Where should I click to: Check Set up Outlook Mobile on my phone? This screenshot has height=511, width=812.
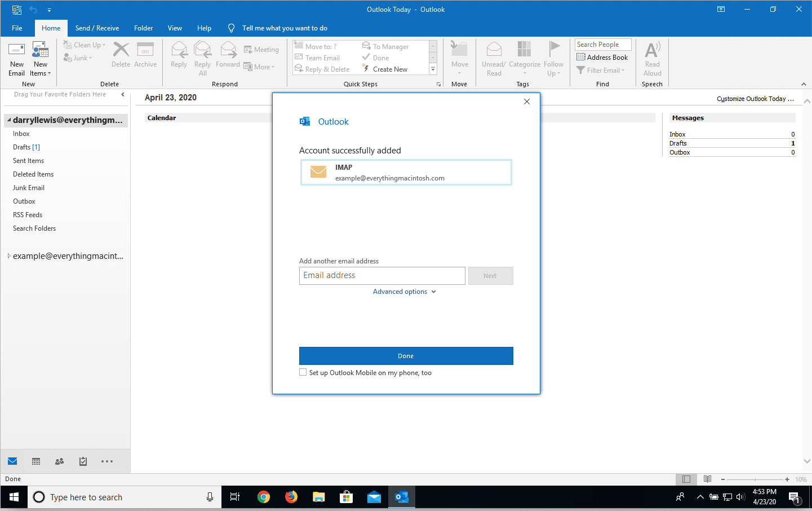coord(303,372)
